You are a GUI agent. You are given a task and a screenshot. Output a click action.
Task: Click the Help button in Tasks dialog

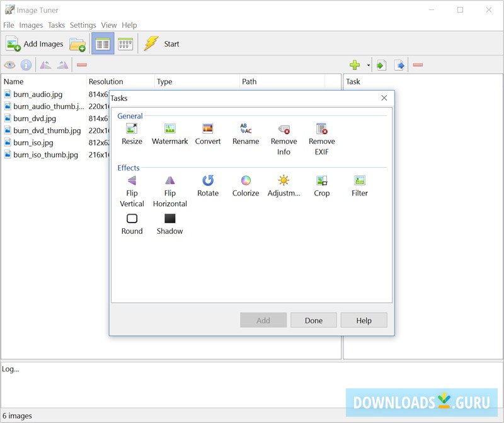(364, 320)
